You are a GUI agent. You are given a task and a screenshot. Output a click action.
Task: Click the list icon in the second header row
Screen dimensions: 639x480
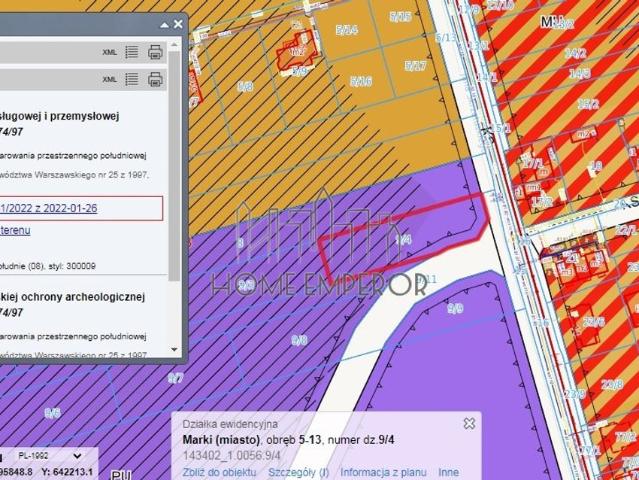[132, 80]
